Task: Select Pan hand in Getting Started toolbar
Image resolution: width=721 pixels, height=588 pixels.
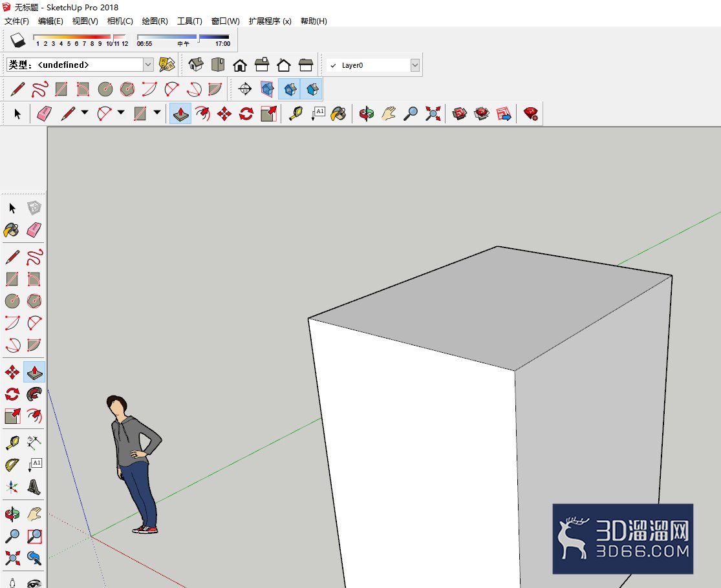Action: pyautogui.click(x=389, y=114)
